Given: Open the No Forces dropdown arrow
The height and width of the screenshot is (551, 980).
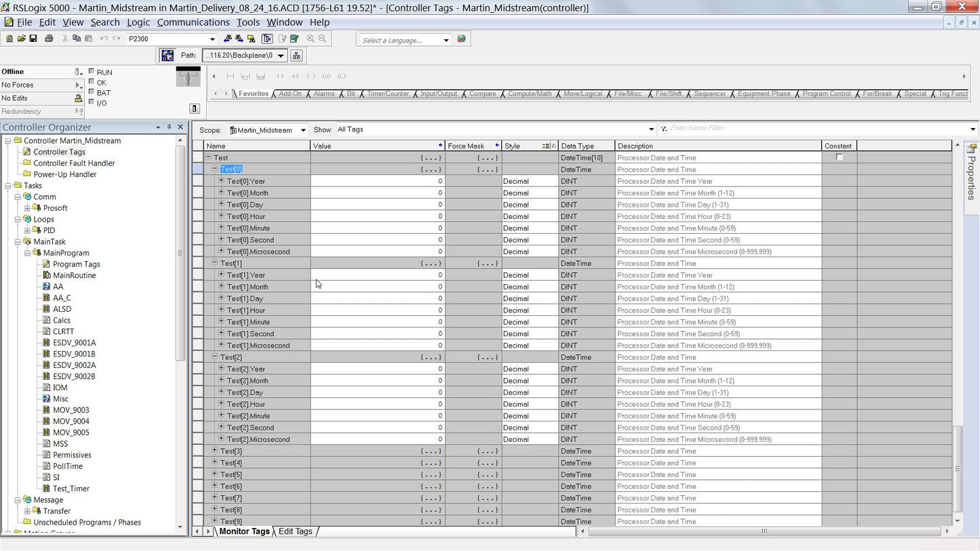Looking at the screenshot, I should tap(79, 85).
